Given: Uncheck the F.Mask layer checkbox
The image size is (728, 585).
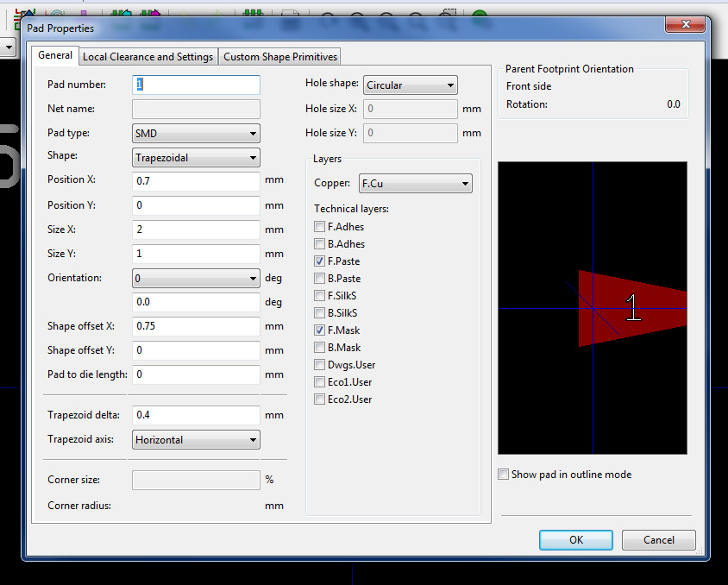Looking at the screenshot, I should pyautogui.click(x=319, y=330).
